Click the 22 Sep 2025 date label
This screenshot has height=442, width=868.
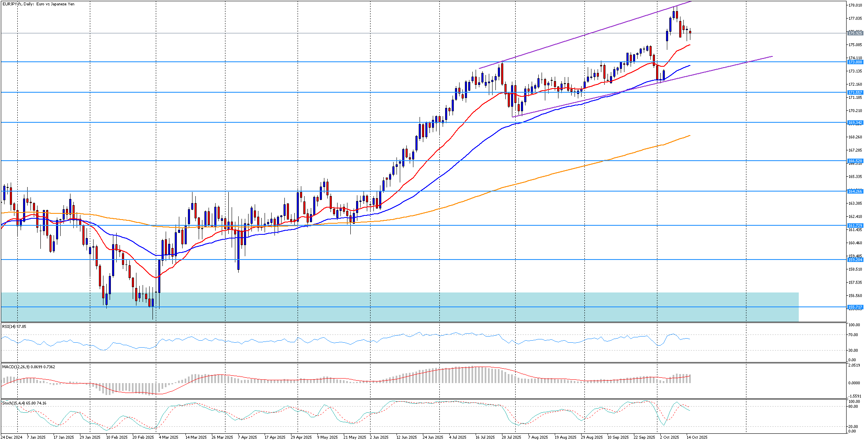[645, 437]
